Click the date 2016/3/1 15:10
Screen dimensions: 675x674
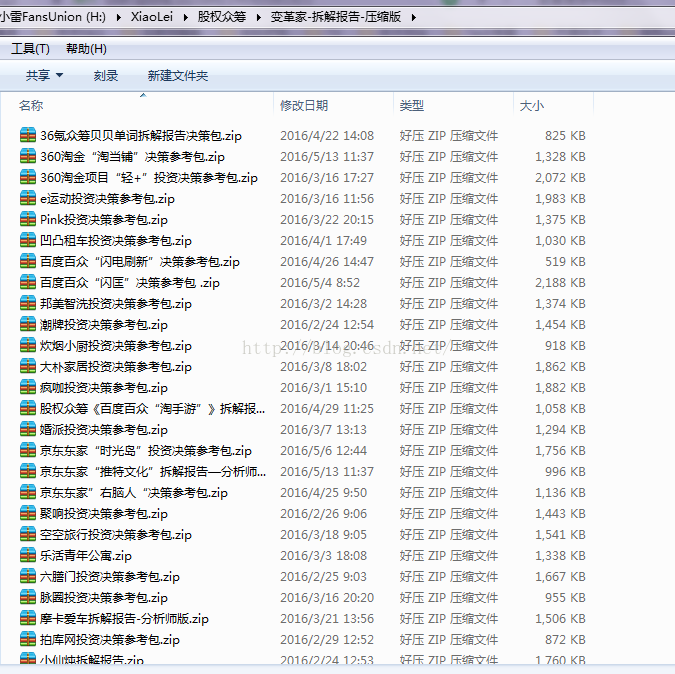pyautogui.click(x=324, y=388)
